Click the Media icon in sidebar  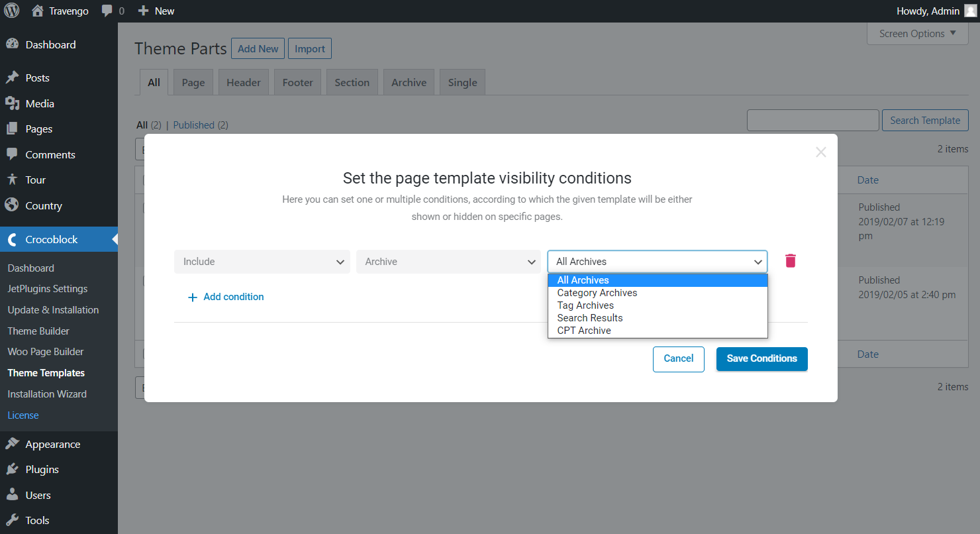pos(12,103)
